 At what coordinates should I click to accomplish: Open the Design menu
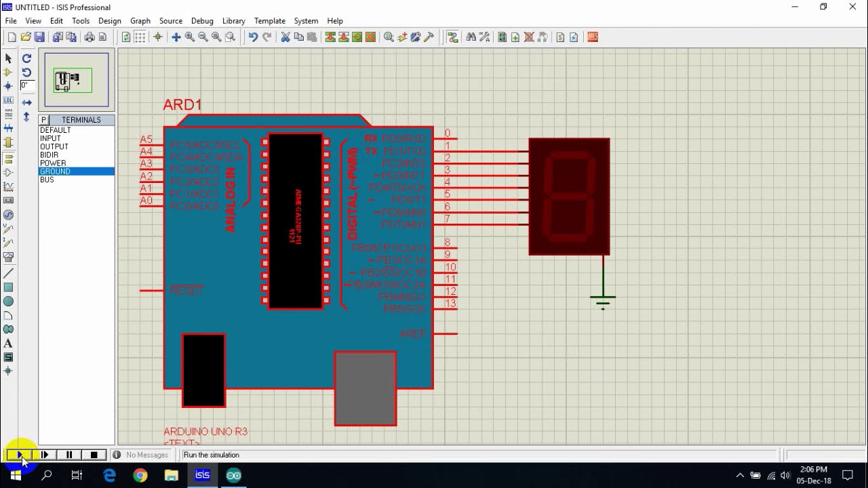point(109,21)
